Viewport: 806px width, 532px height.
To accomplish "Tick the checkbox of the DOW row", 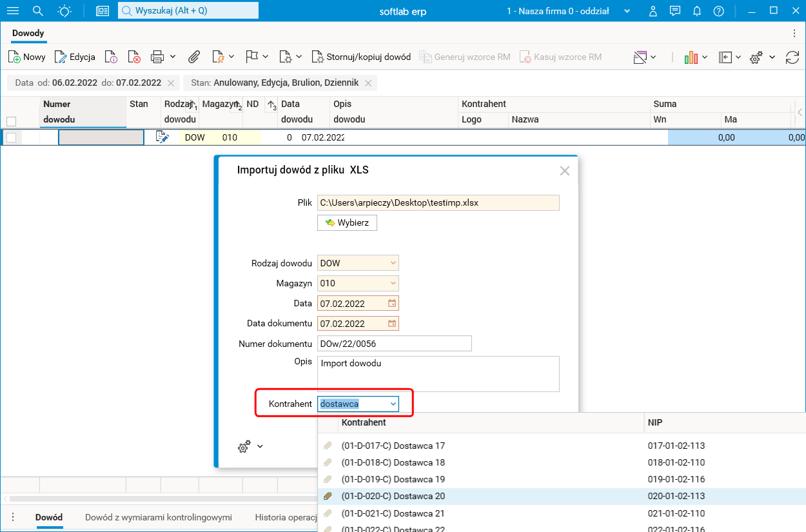I will point(11,137).
